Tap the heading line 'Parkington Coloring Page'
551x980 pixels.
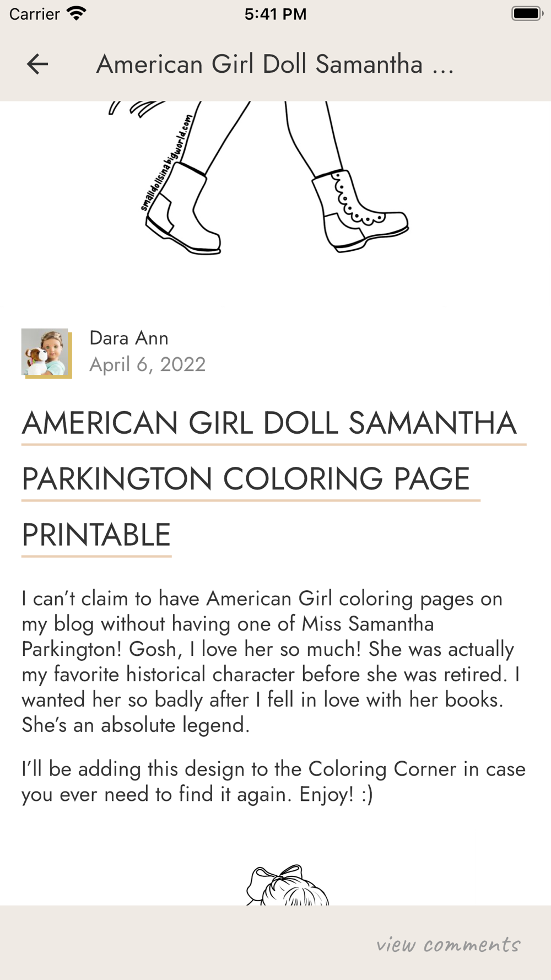(246, 479)
